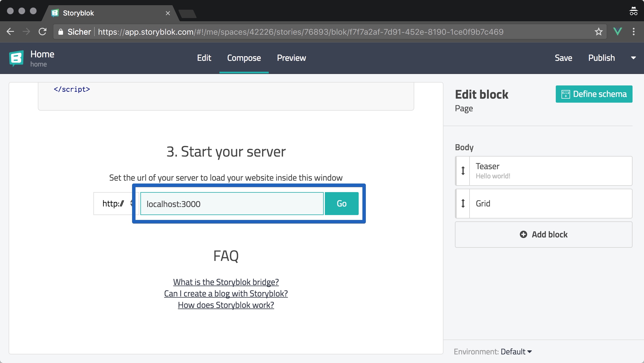
Task: Click the browser address bar URL
Action: pos(301,32)
